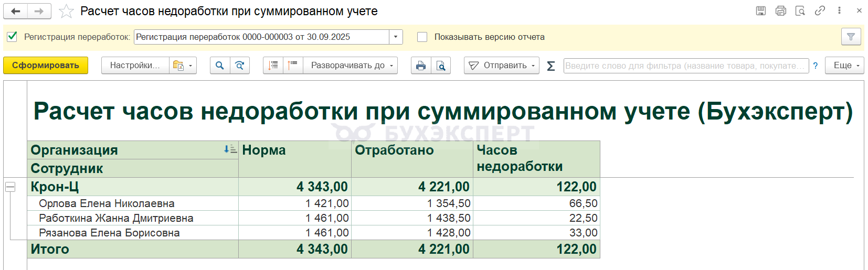The height and width of the screenshot is (270, 868).
Task: Enable Показывать версию отчета checkbox
Action: pos(422,37)
